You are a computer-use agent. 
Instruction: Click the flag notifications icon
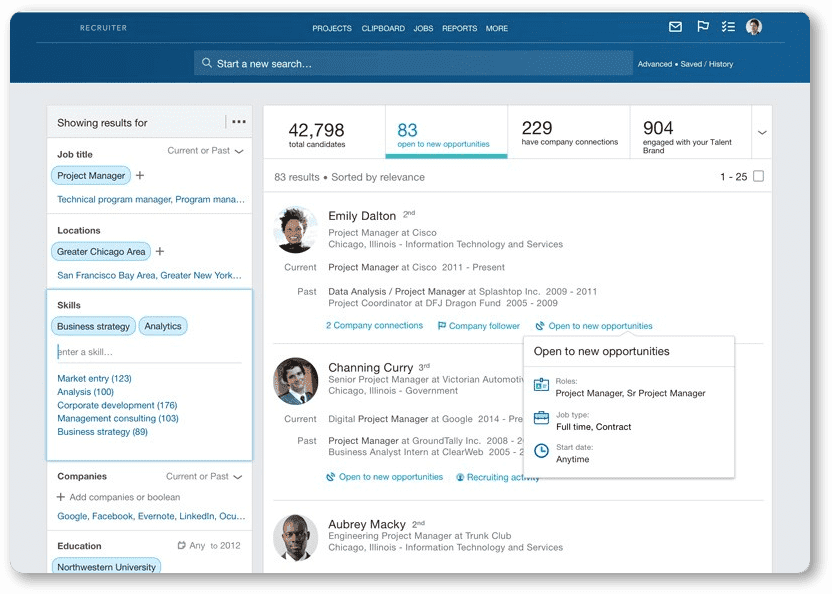(x=703, y=27)
